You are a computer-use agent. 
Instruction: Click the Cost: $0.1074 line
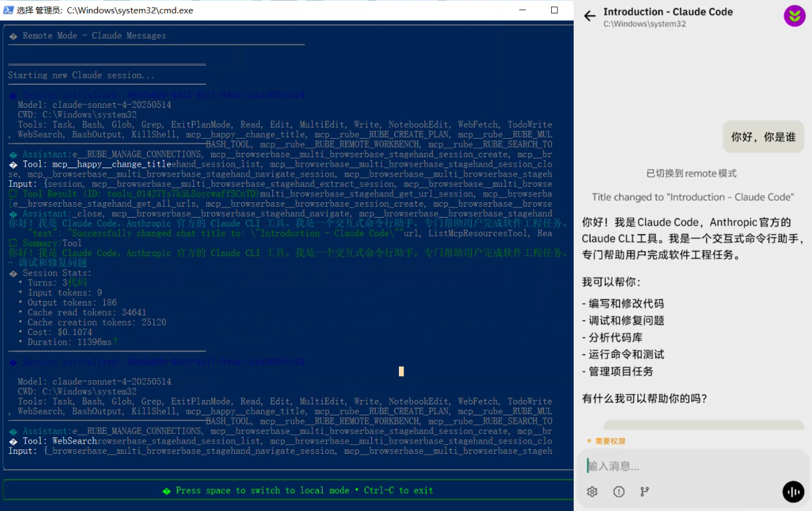(x=55, y=332)
